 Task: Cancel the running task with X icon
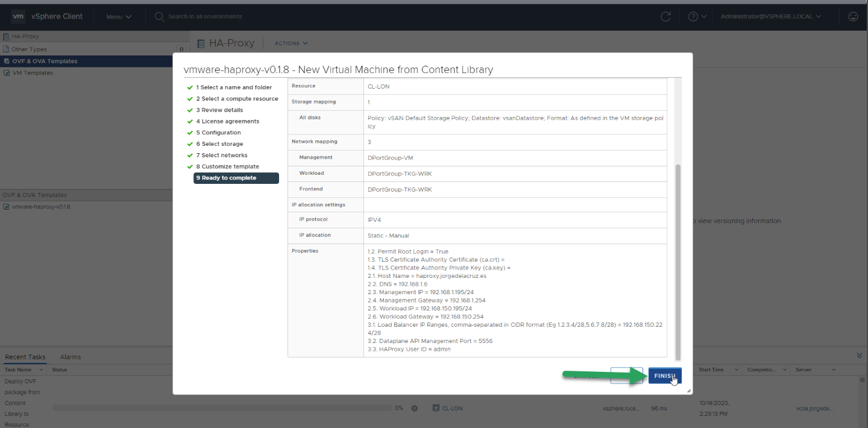(x=414, y=408)
